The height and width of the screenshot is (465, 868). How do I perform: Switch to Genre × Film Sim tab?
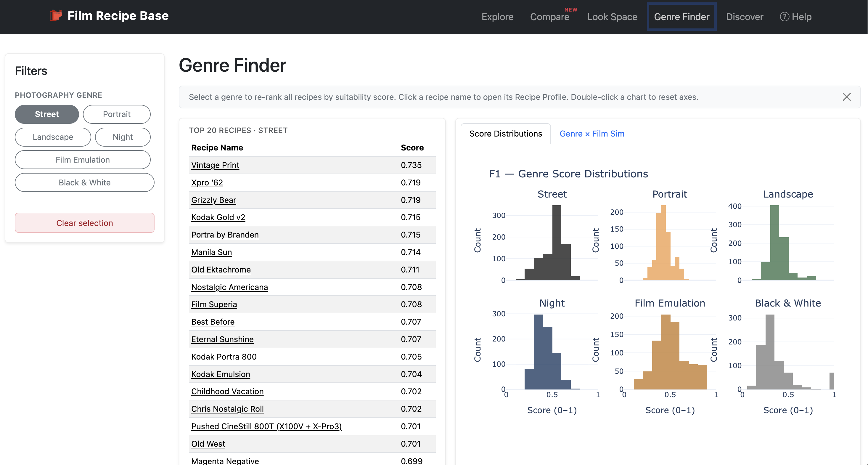pos(592,134)
